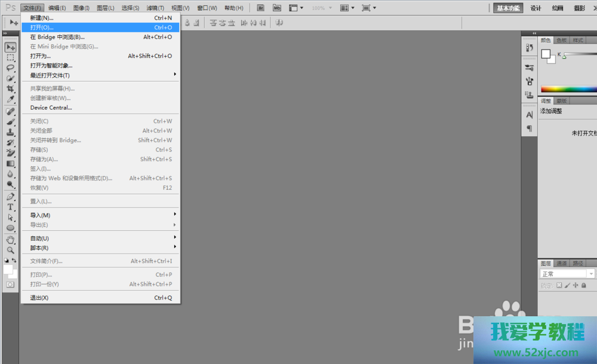Open the Character panel icon
This screenshot has height=364, width=597.
(529, 115)
